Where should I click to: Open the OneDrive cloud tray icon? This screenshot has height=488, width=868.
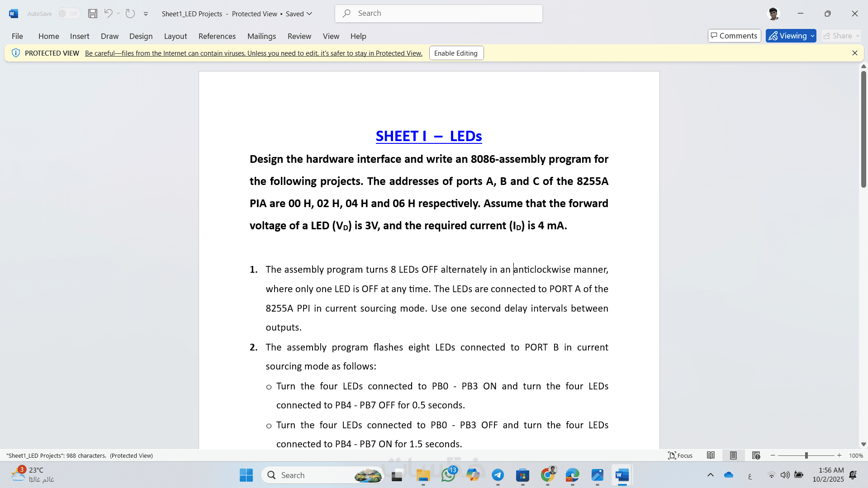click(x=729, y=475)
